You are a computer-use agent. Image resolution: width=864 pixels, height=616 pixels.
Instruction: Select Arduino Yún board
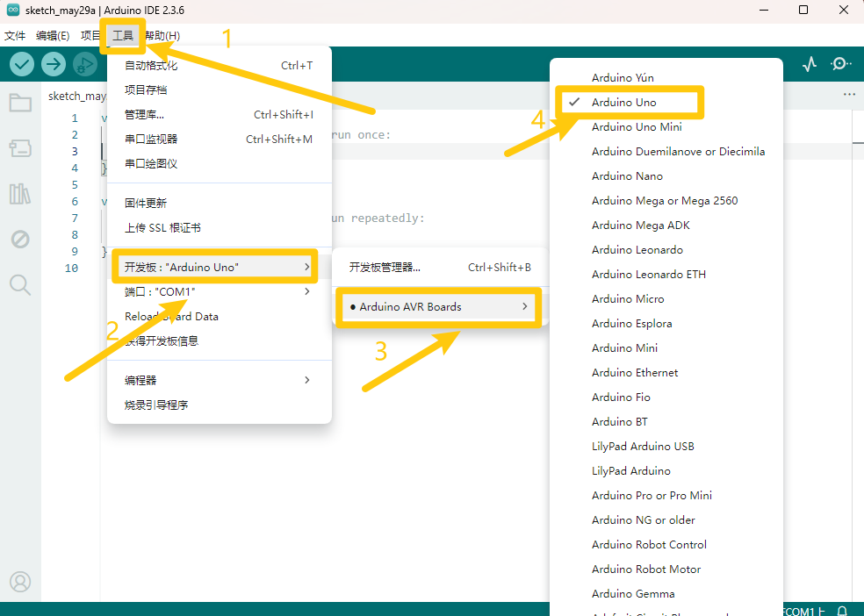point(666,77)
